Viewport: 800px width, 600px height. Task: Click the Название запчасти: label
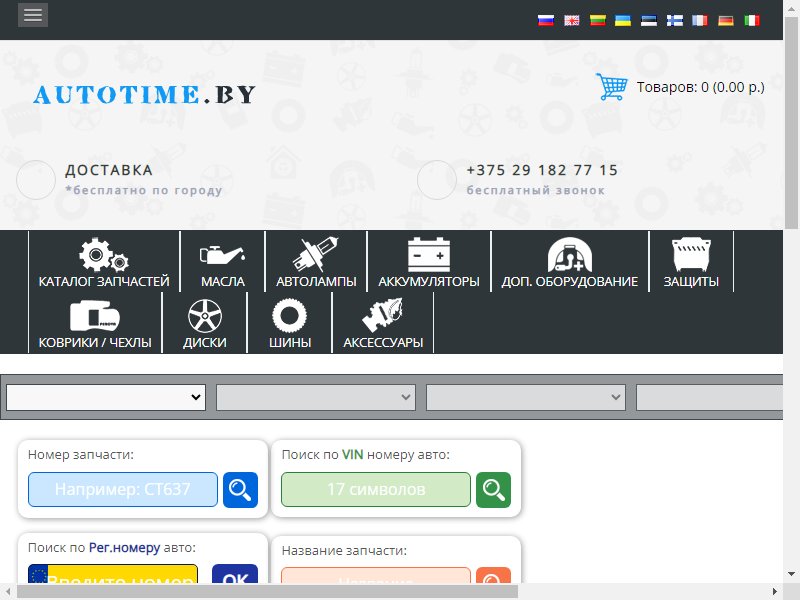coord(344,551)
